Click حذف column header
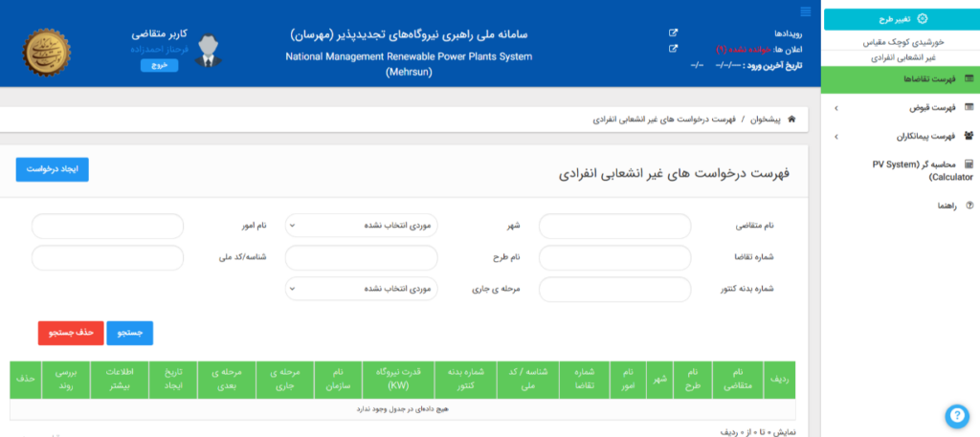This screenshot has width=980, height=437. click(x=26, y=380)
